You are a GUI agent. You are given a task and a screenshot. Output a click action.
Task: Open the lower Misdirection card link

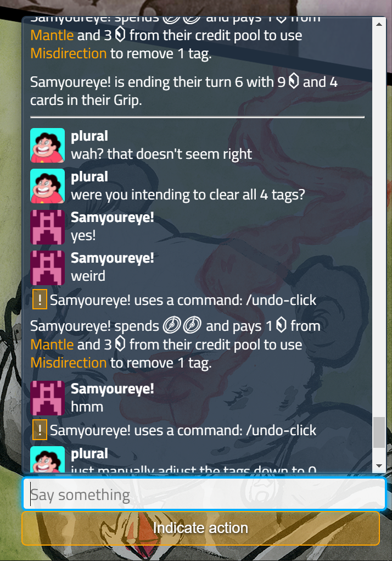[x=69, y=363]
